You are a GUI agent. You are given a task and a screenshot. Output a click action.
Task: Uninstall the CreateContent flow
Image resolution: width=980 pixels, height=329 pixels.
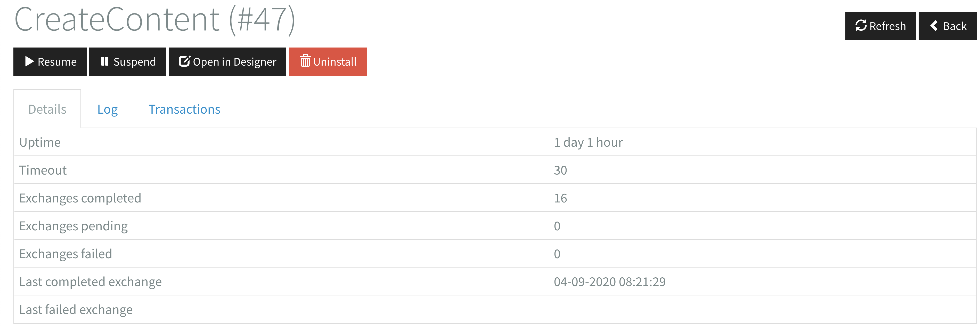[x=328, y=62]
